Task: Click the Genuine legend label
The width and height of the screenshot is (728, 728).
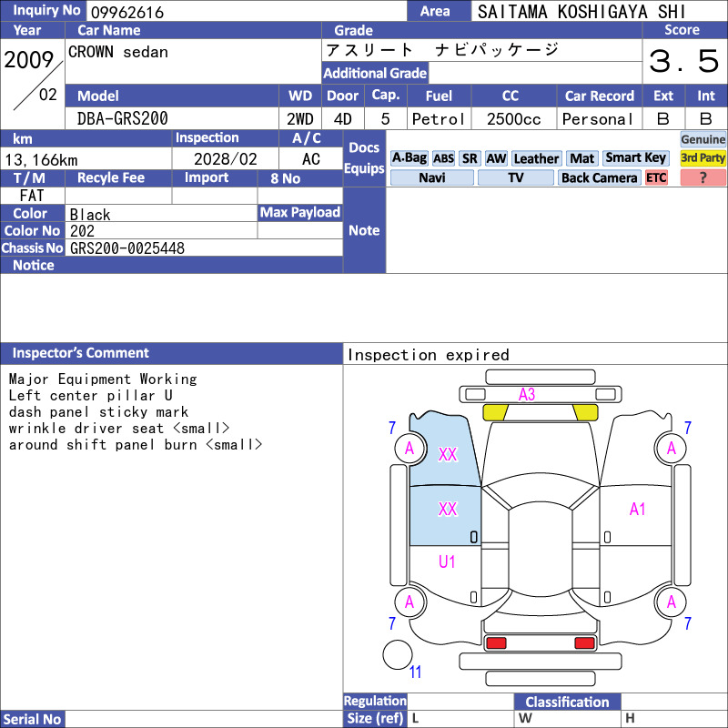Action: (703, 139)
